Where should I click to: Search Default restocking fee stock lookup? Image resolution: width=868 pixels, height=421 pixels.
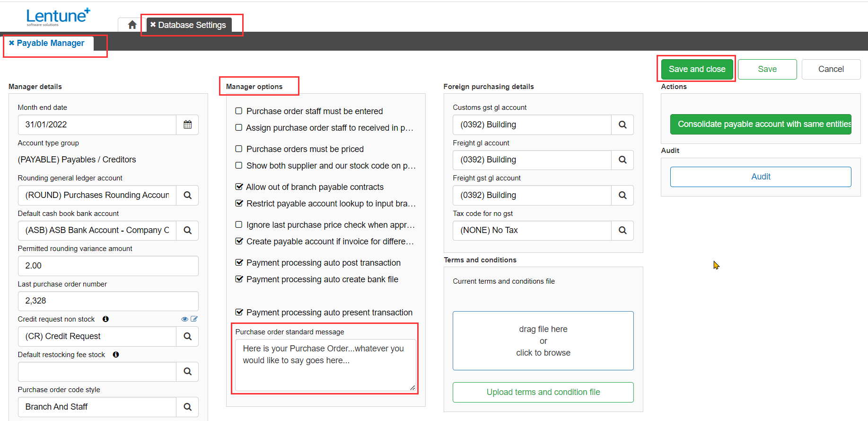(x=187, y=371)
